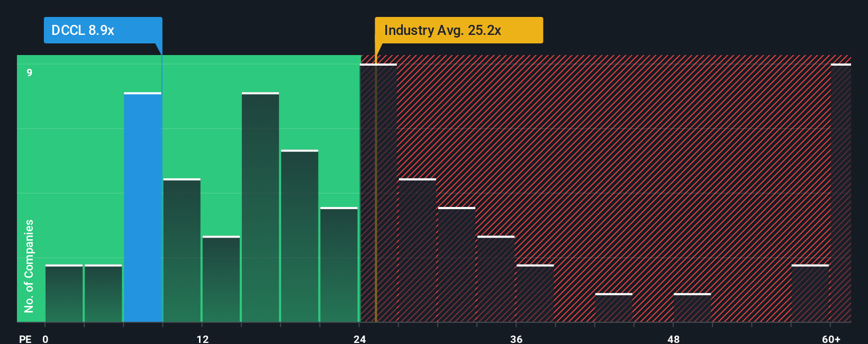Click the x-axis label 36
This screenshot has height=344, width=868.
click(x=517, y=339)
